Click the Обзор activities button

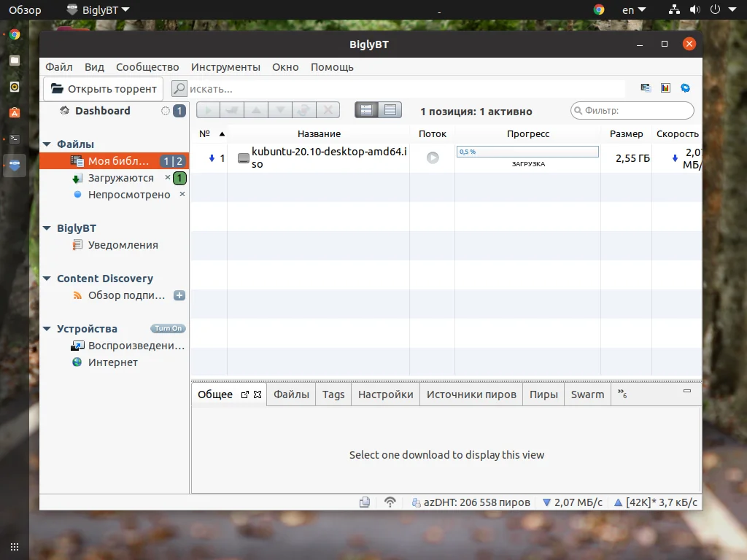25,9
